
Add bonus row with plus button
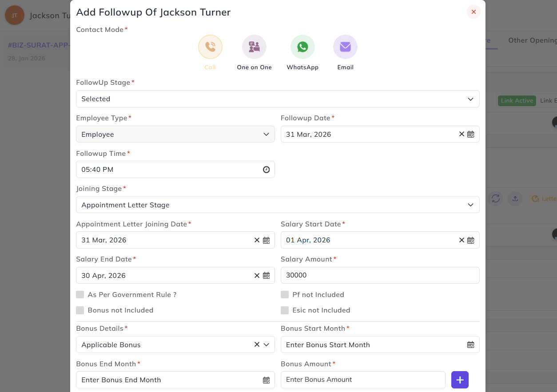pos(460,380)
